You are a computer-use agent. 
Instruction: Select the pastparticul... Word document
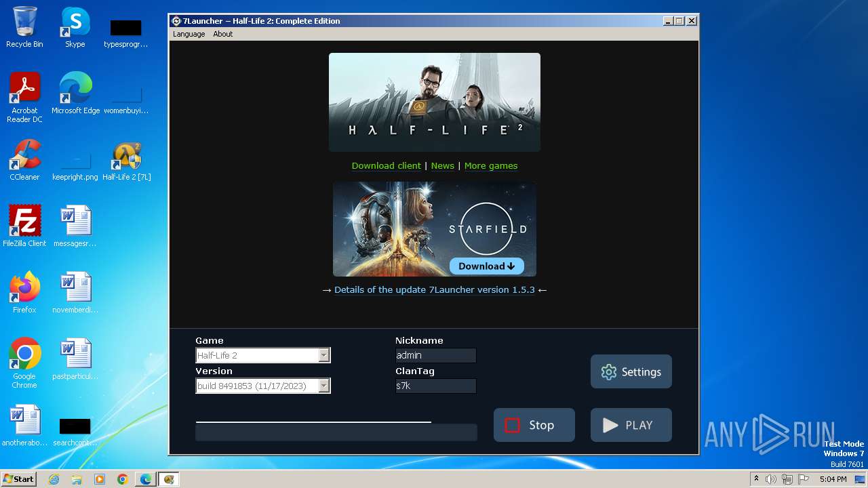[x=75, y=359]
